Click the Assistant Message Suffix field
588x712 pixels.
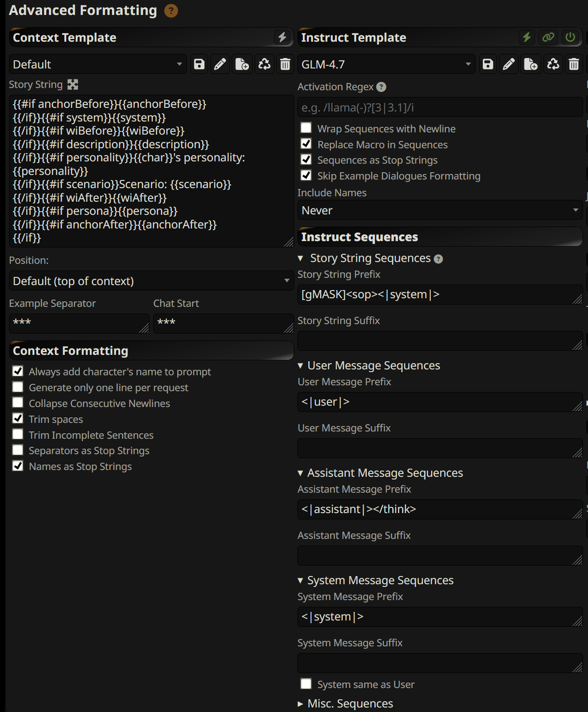point(440,556)
